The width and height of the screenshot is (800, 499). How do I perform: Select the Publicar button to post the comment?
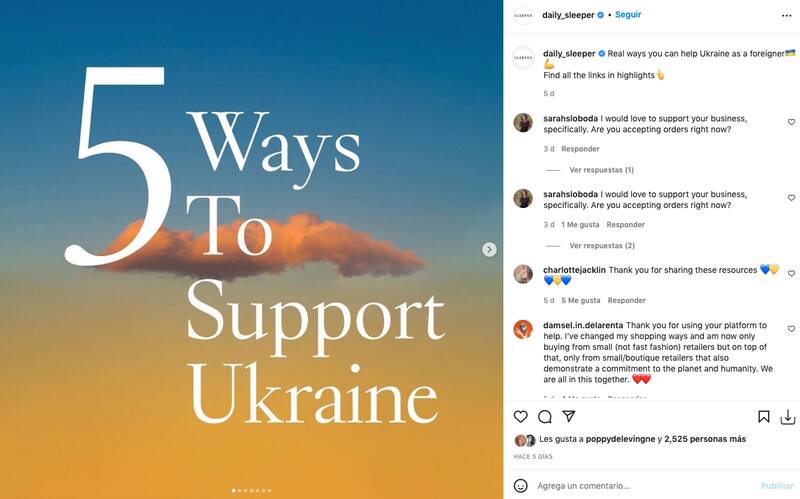[x=777, y=486]
